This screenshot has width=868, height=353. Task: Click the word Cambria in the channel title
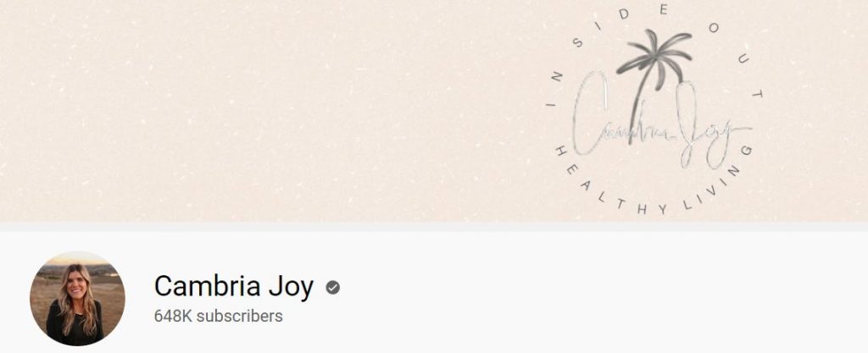(x=207, y=286)
